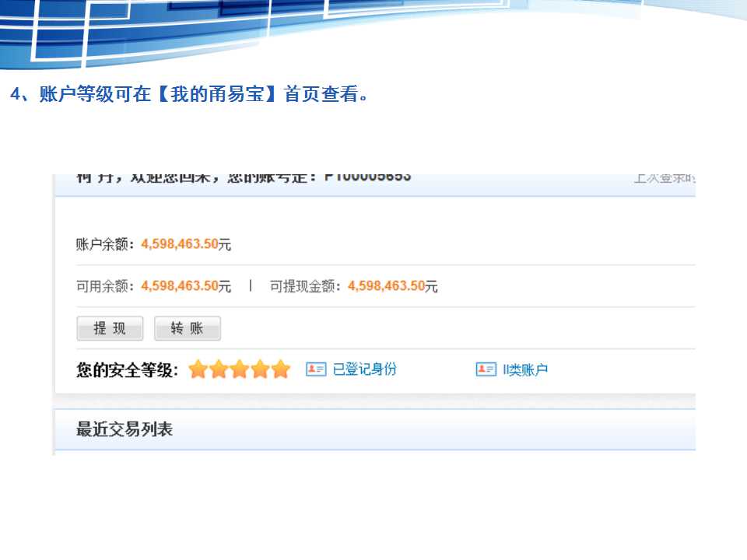Select the 可提现金额 amount value

(x=387, y=285)
